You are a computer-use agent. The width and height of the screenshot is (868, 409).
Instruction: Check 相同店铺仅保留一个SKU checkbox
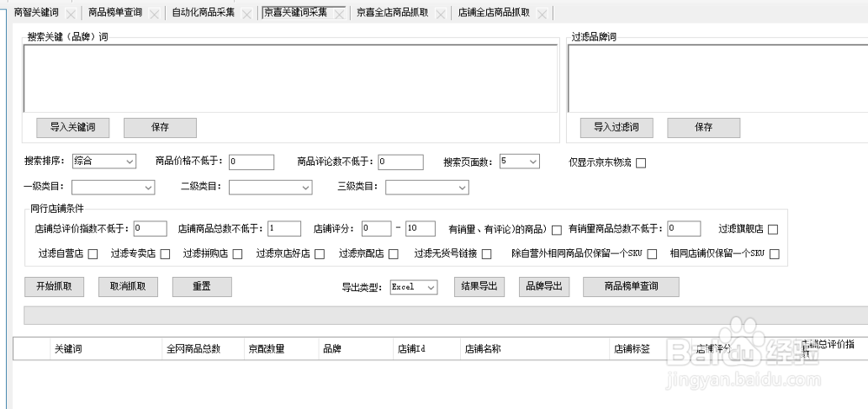point(775,254)
